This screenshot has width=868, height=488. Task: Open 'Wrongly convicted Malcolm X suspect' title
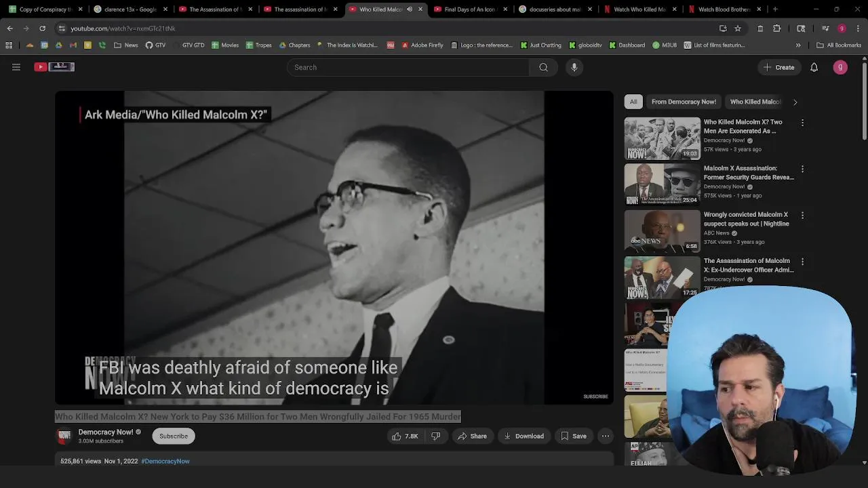point(746,219)
